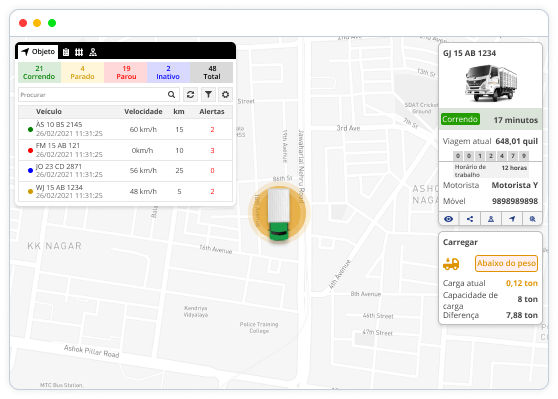This screenshot has width=558, height=399.
Task: Click the Abaixo do peso button
Action: (506, 263)
